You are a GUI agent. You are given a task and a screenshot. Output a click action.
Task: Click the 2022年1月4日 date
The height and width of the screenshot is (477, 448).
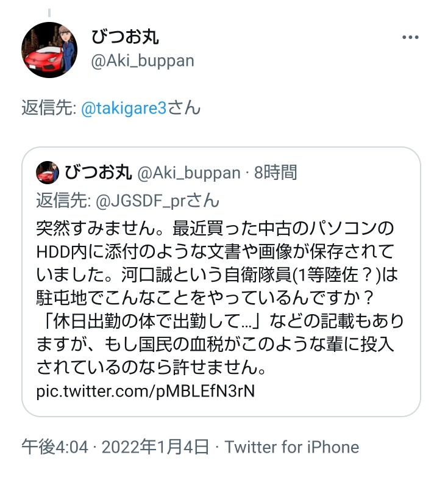(x=155, y=447)
